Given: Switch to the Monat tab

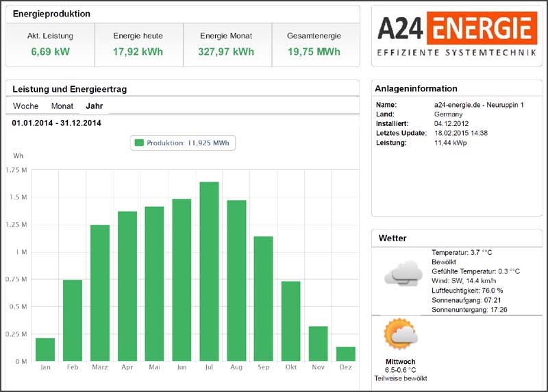Looking at the screenshot, I should click(x=62, y=106).
